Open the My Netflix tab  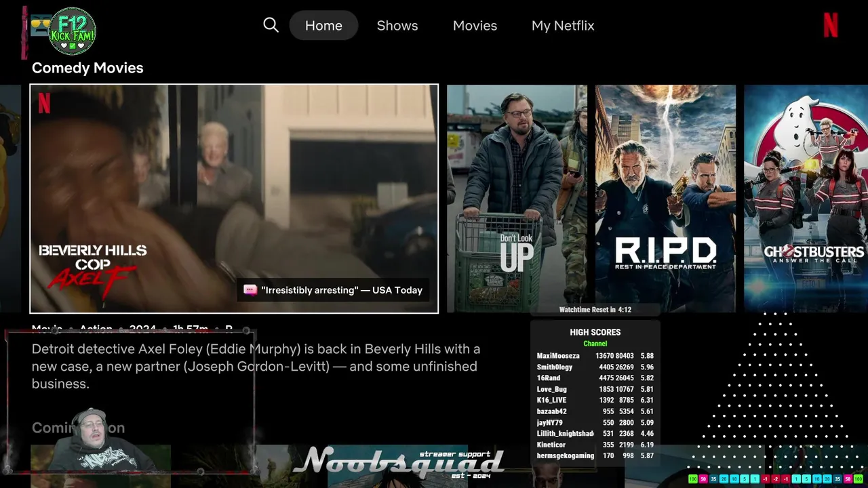[563, 25]
